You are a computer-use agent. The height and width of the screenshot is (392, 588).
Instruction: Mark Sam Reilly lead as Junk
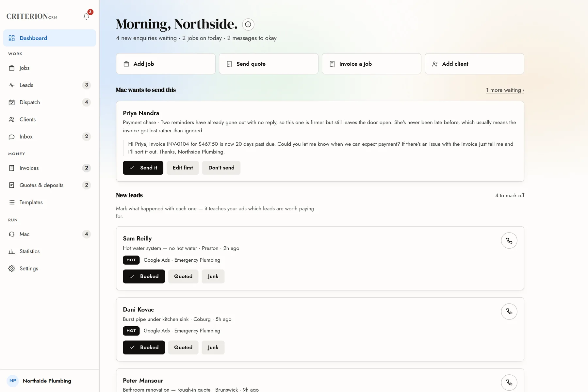(213, 276)
